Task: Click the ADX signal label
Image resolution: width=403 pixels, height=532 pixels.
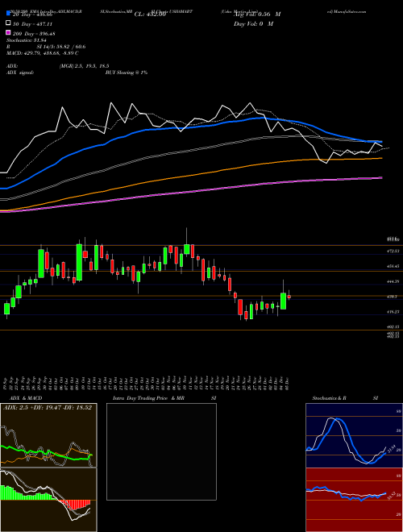Action: tap(20, 73)
